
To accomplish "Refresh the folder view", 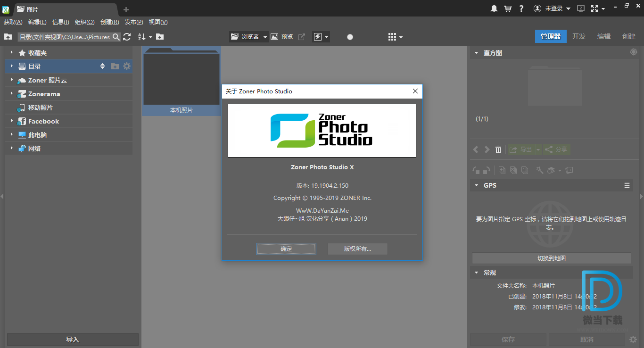I will pyautogui.click(x=127, y=37).
